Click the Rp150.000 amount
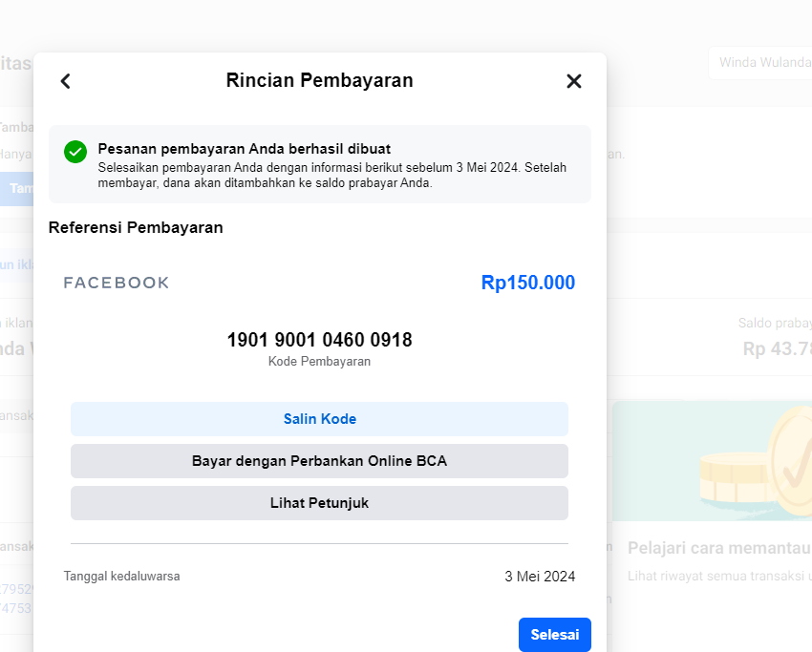The width and height of the screenshot is (812, 652). click(x=528, y=283)
